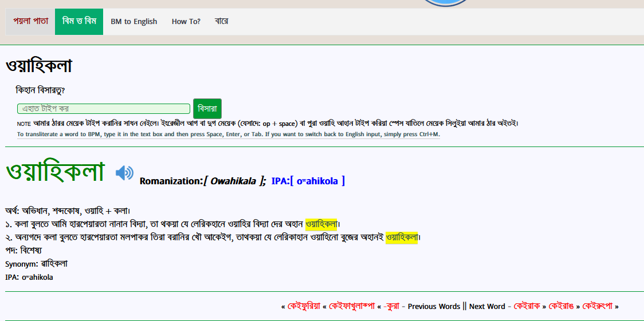Open previous word -কুরা link
Image resolution: width=644 pixels, height=321 pixels.
[x=391, y=306]
